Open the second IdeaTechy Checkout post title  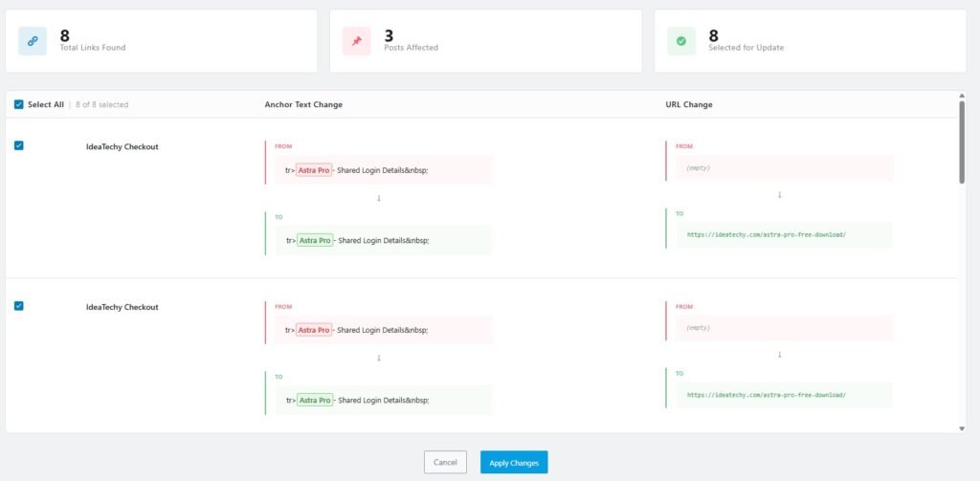[122, 307]
